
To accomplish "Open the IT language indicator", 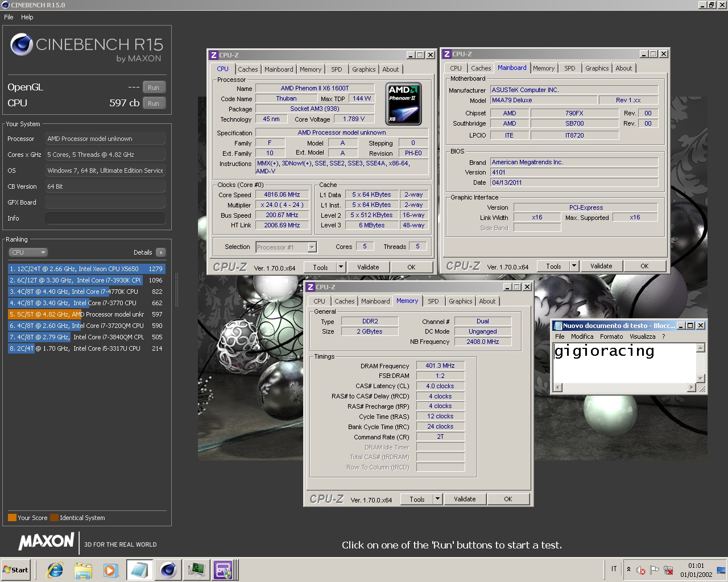I will pos(614,569).
